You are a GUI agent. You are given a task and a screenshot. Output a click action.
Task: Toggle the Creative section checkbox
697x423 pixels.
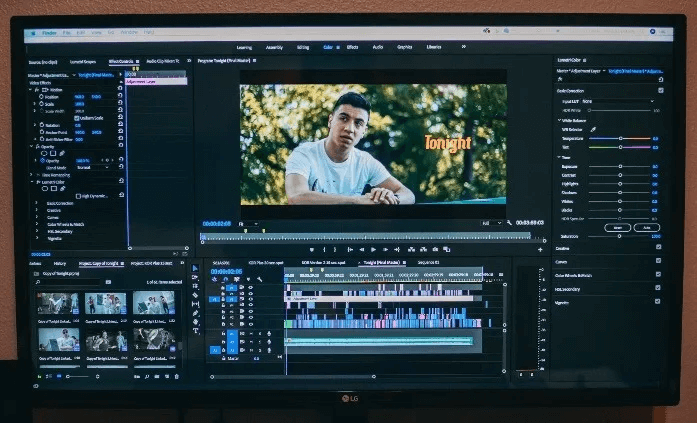coord(658,247)
